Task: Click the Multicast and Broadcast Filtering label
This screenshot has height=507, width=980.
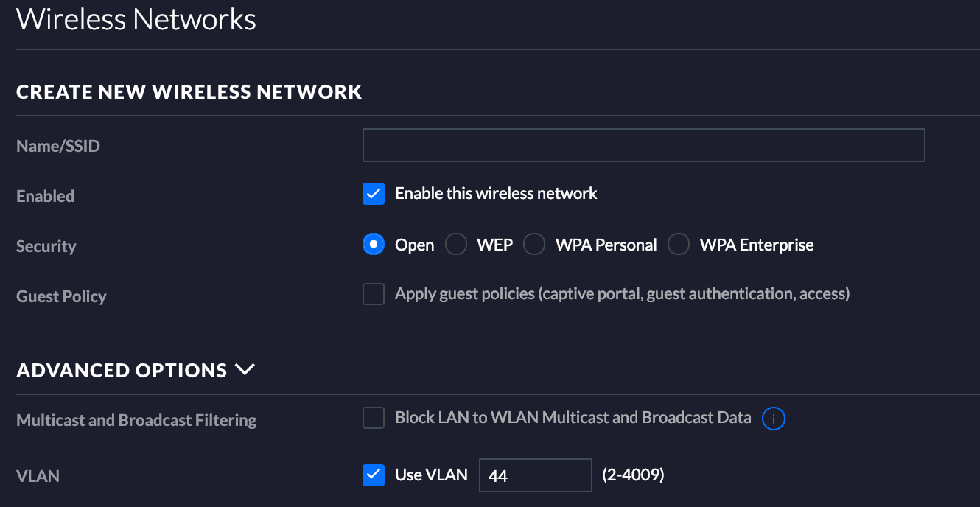Action: (x=136, y=419)
